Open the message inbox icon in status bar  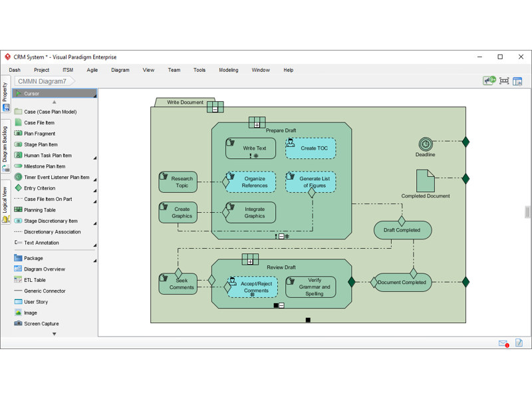tap(504, 343)
